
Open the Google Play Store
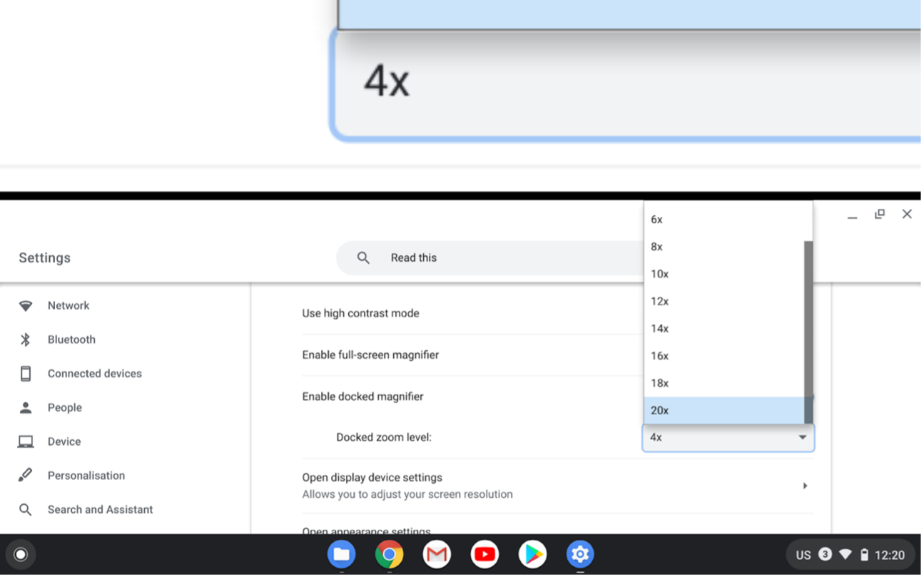[x=532, y=554]
